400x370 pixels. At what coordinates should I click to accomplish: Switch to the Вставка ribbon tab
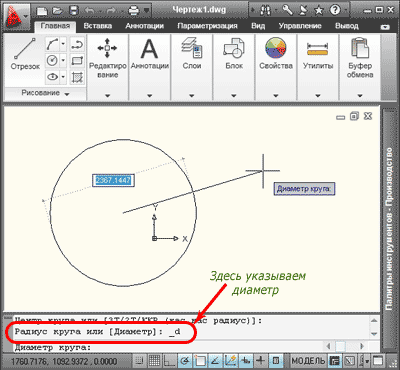pyautogui.click(x=97, y=26)
